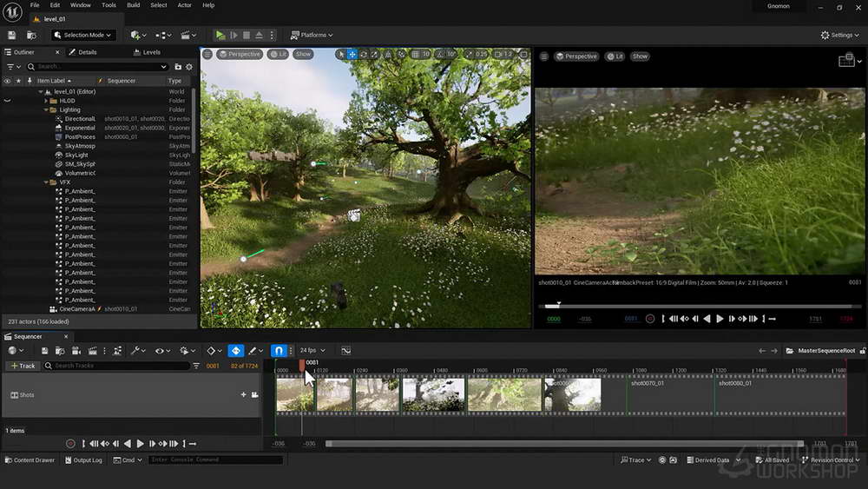Toggle surface snapping icon in left viewport toolbar
This screenshot has height=489, width=868.
click(x=402, y=54)
